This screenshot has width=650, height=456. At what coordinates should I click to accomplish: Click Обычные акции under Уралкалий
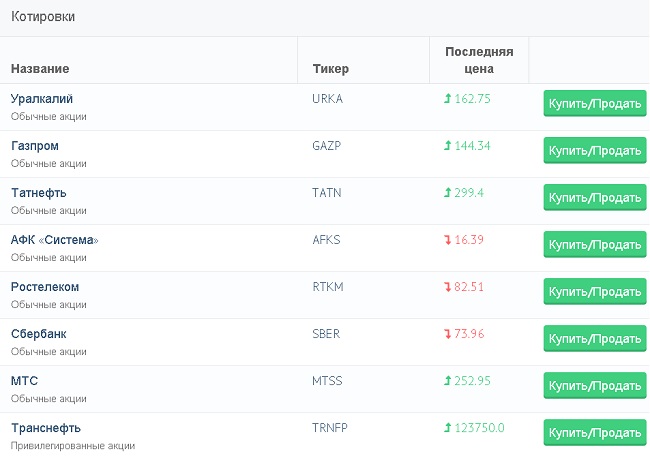point(49,116)
